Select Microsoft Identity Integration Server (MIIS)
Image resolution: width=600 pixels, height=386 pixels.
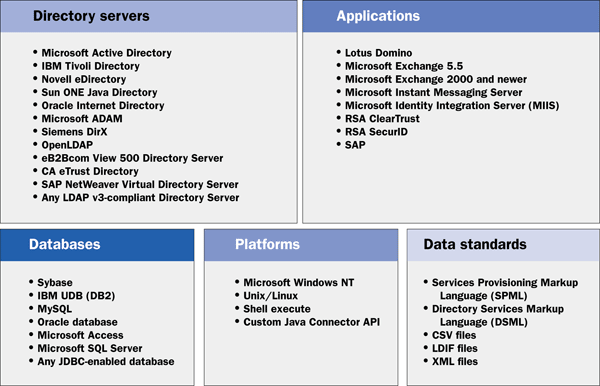click(x=452, y=106)
